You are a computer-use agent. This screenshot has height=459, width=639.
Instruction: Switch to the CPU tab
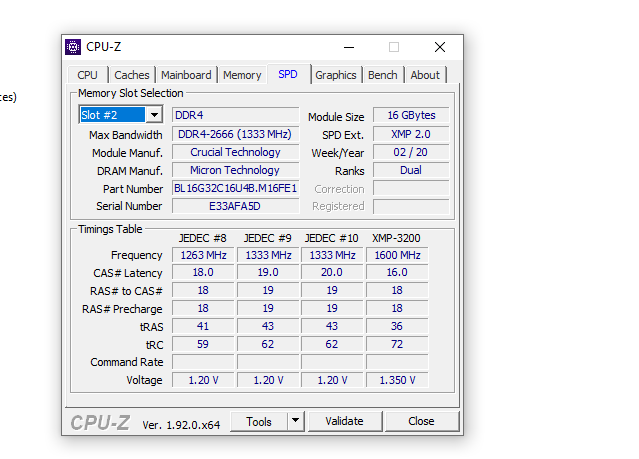coord(87,75)
